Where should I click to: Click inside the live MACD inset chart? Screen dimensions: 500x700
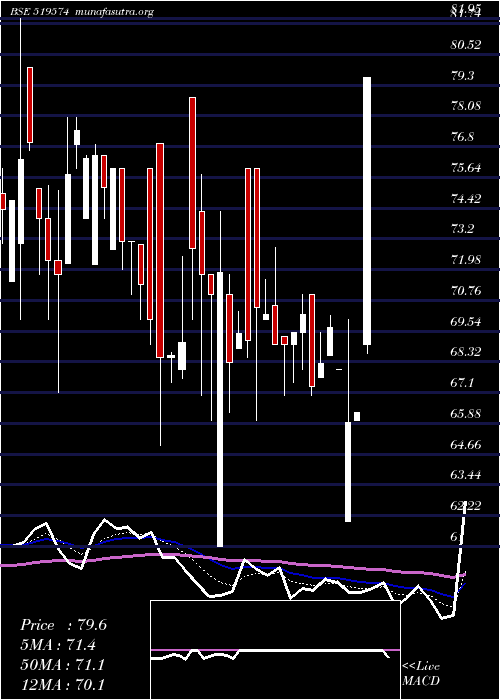275,650
